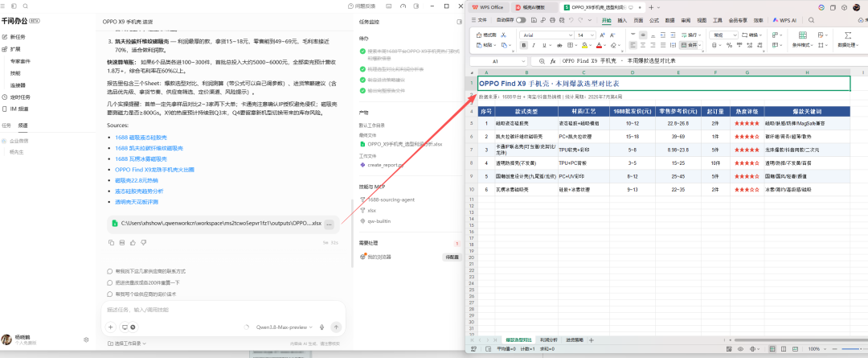Switch to the 数据 ribbon tab
868x358 pixels.
[x=669, y=20]
